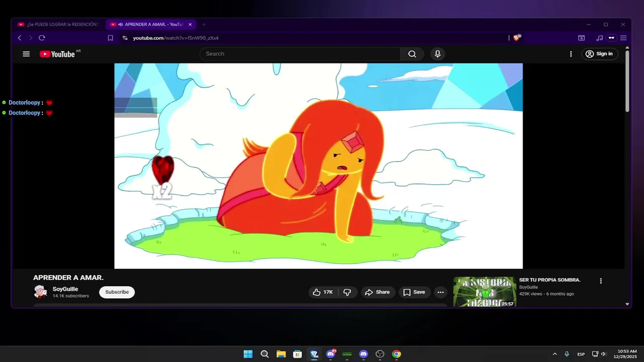Subscribe to SoyGuille channel
The width and height of the screenshot is (644, 362).
pyautogui.click(x=117, y=292)
